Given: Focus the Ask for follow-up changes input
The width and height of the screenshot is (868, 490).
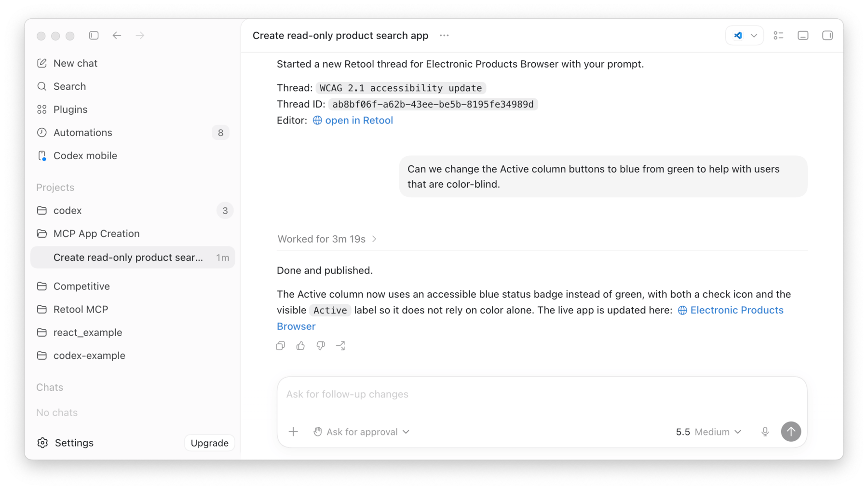Looking at the screenshot, I should coord(542,394).
